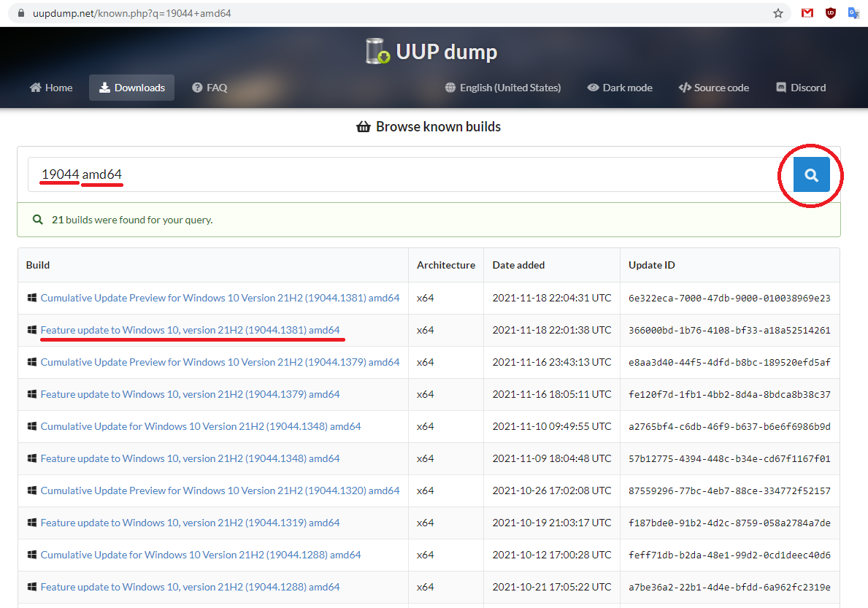Click the blue search magnifier button
868x608 pixels.
[x=811, y=175]
